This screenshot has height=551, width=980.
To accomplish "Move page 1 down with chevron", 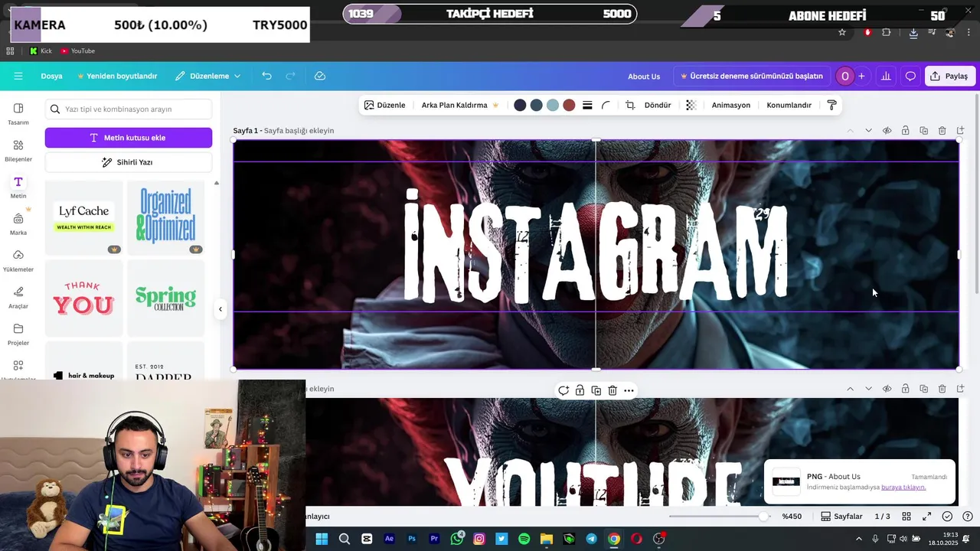I will pyautogui.click(x=868, y=131).
